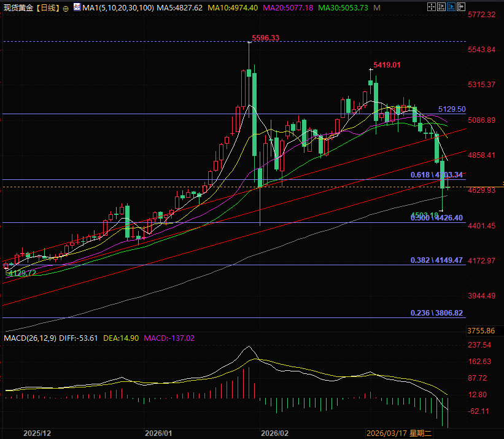Select the 0.618 Fibonacci level label
The image size is (504, 439).
[x=436, y=175]
